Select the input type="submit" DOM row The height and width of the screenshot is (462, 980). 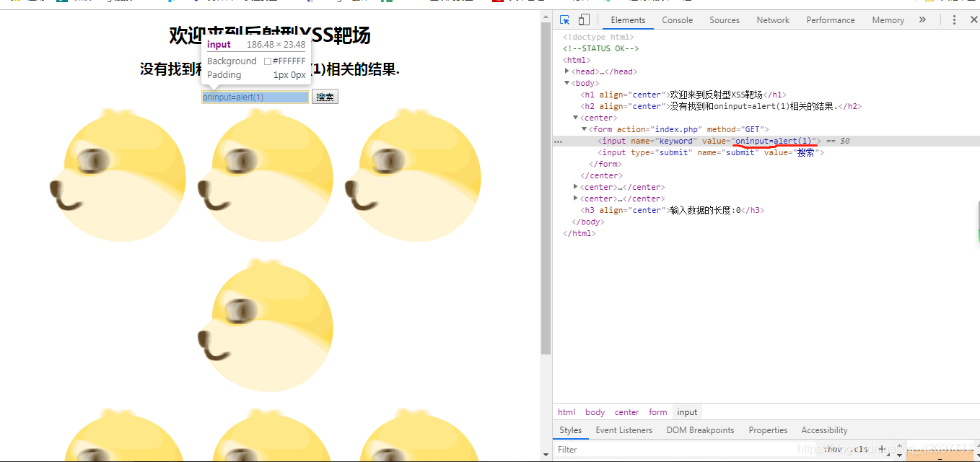coord(766,152)
